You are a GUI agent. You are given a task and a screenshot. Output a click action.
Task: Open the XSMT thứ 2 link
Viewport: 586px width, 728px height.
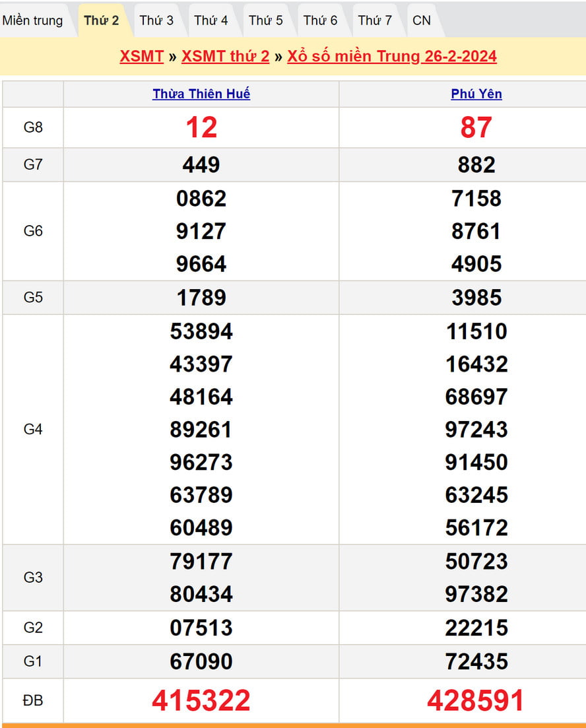(225, 56)
